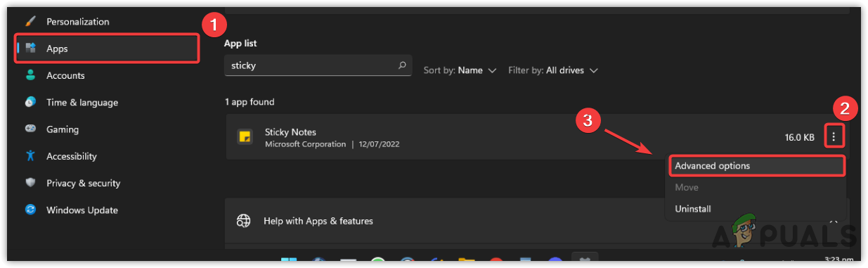Click the Sticky Notes app icon
This screenshot has width=868, height=268.
(x=245, y=136)
